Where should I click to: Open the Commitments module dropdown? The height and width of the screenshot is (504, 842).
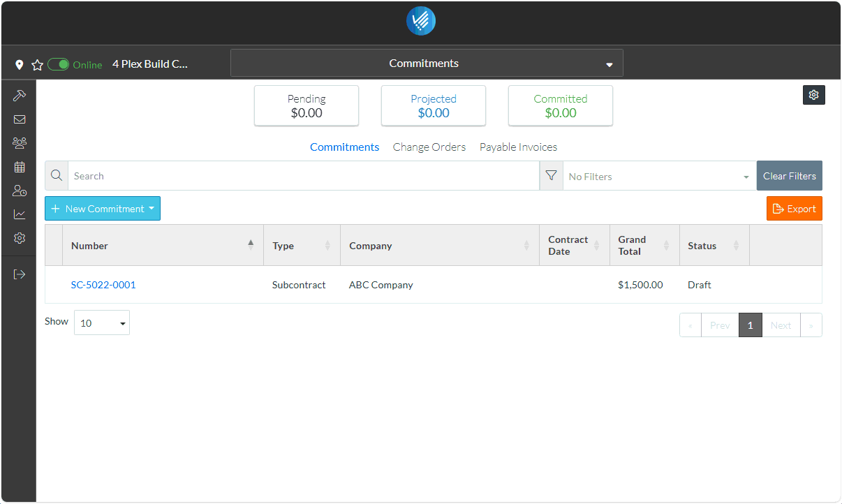pos(427,63)
